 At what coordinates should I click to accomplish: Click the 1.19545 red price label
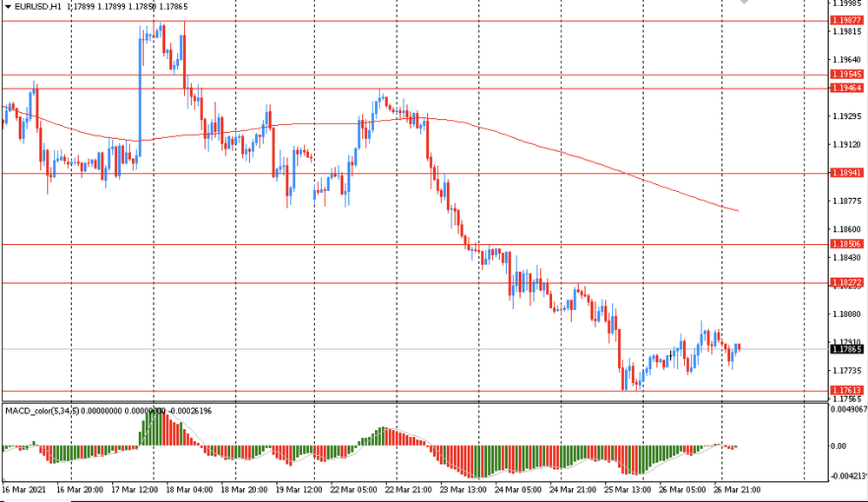(x=847, y=74)
